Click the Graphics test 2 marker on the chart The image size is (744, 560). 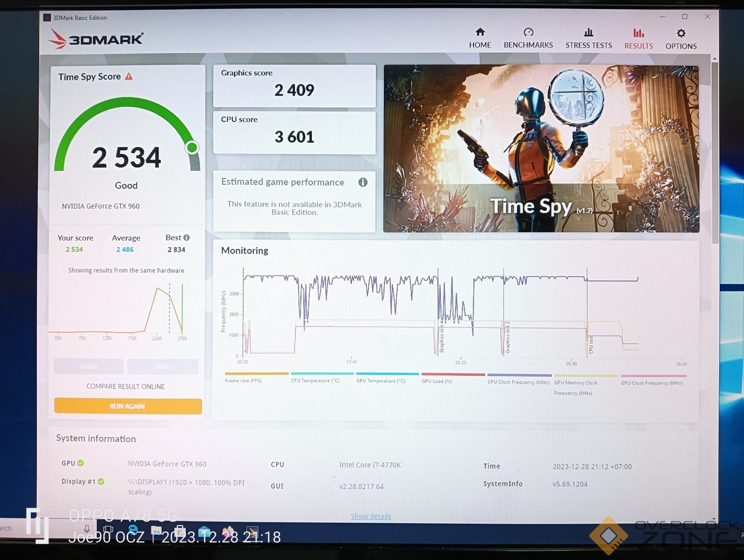507,337
